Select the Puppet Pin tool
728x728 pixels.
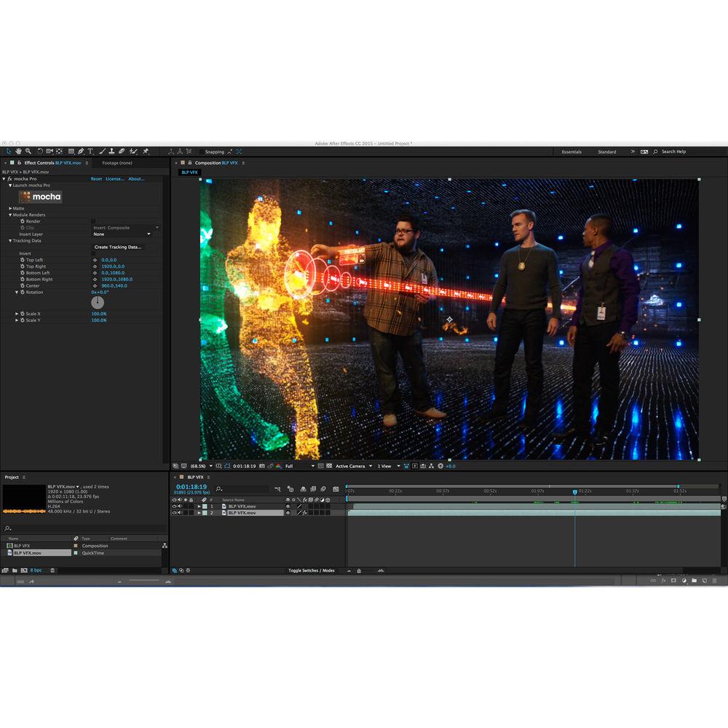[x=146, y=151]
